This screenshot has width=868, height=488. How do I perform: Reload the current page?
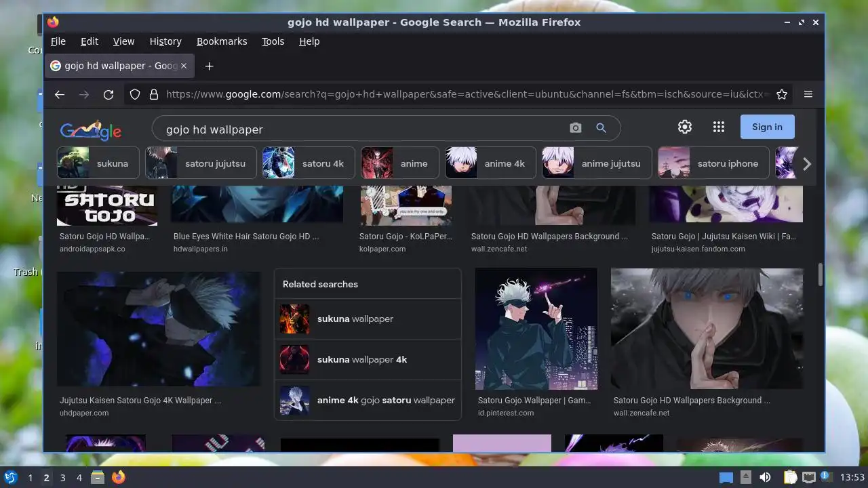pos(108,95)
